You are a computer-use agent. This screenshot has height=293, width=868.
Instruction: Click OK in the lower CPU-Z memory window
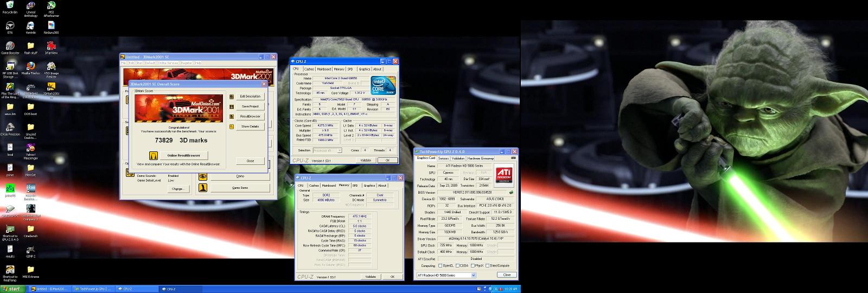392,276
